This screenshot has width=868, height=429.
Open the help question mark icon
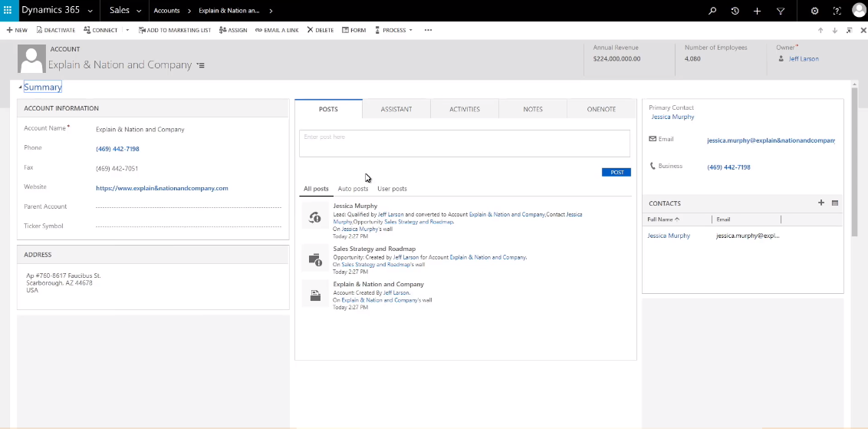(837, 11)
